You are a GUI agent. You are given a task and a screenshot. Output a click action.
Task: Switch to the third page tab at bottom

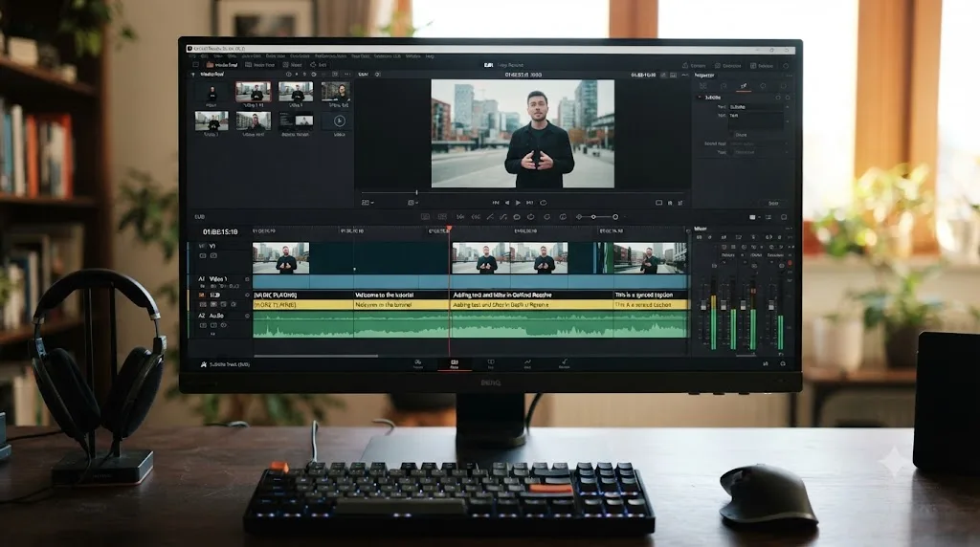pyautogui.click(x=491, y=363)
